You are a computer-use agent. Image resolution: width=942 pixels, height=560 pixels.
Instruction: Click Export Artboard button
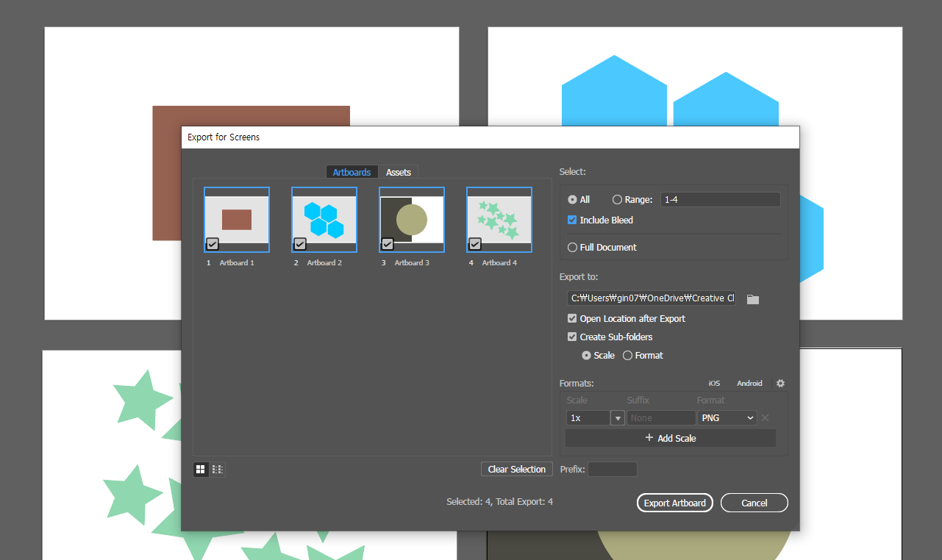[x=674, y=503]
